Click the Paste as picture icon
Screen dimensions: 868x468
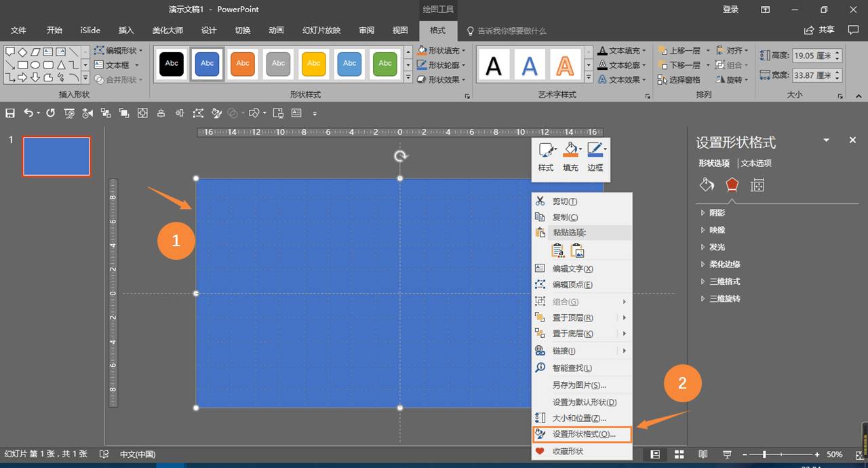[x=578, y=251]
